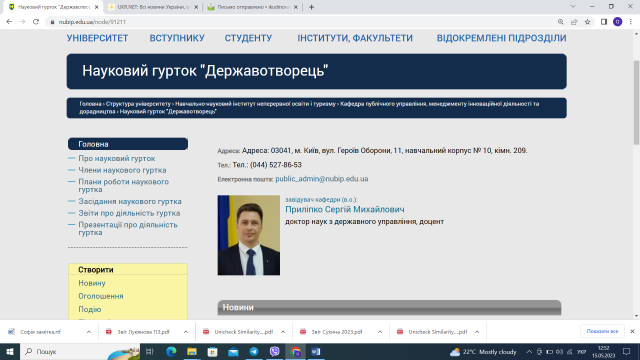Click the department head photo

click(249, 235)
